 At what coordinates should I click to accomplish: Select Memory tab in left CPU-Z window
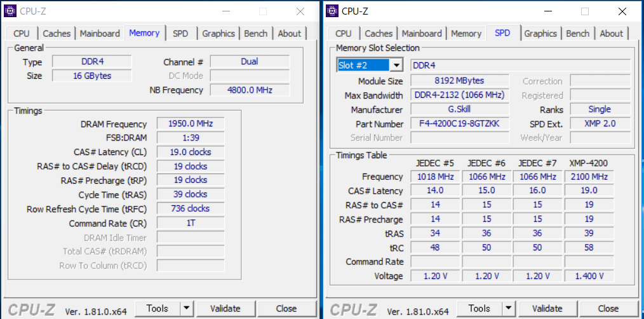click(144, 33)
